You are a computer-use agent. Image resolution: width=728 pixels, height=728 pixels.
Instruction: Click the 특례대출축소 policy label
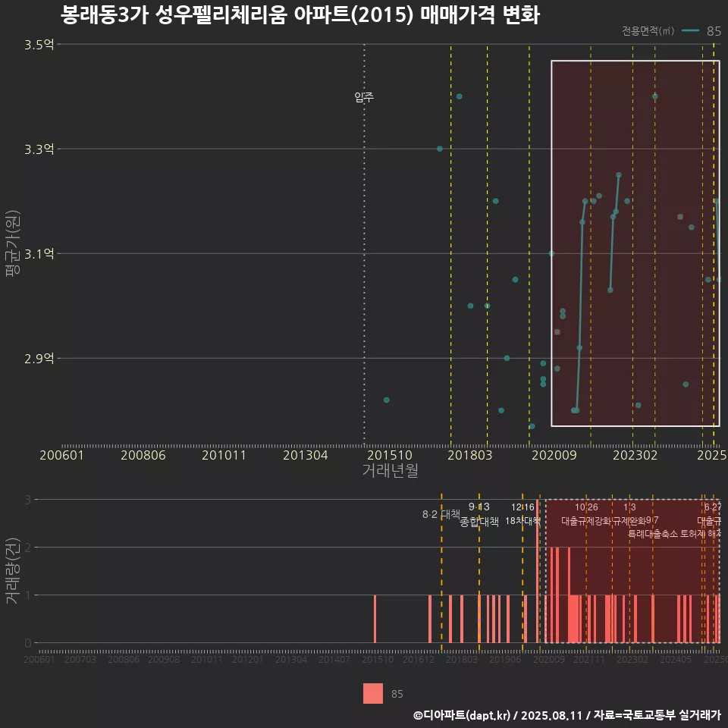pos(653,534)
